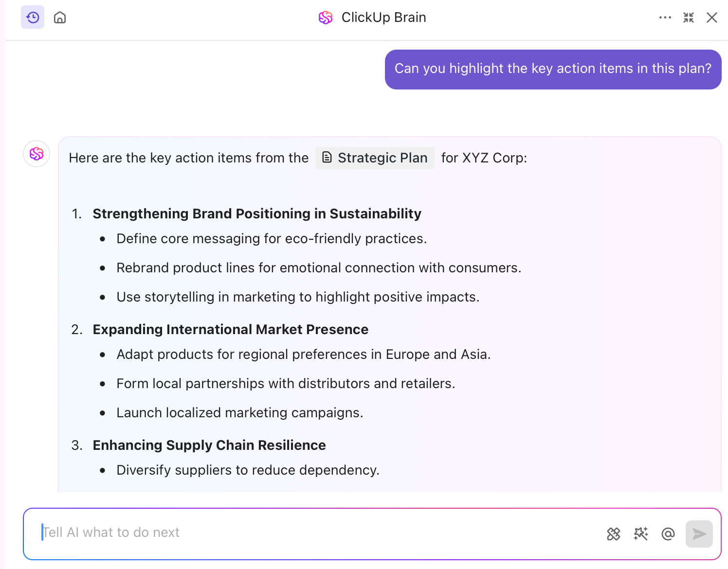Open the Strategic Plan document chip

pyautogui.click(x=375, y=158)
